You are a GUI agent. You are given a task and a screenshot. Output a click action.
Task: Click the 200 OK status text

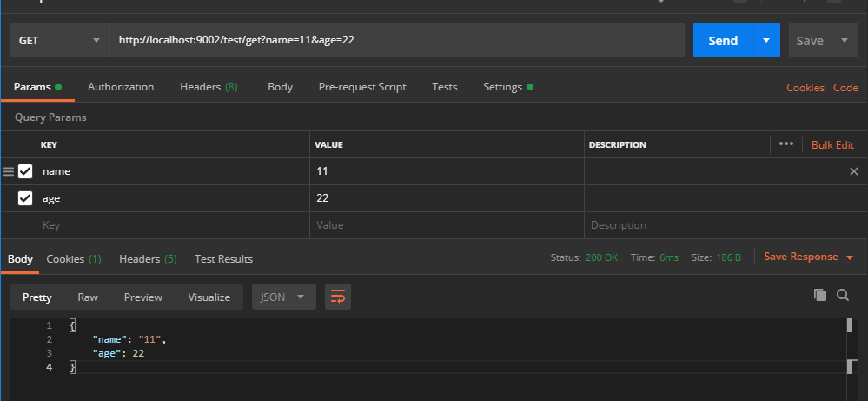pyautogui.click(x=602, y=257)
